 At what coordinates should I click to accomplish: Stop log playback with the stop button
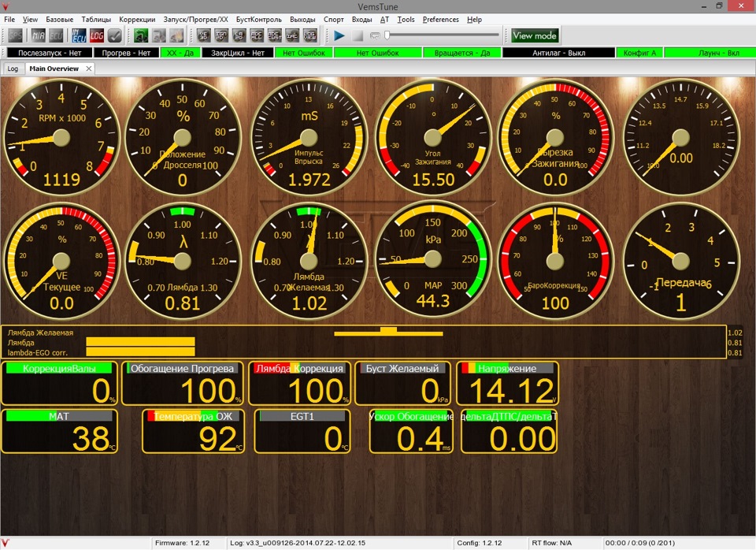pyautogui.click(x=358, y=35)
